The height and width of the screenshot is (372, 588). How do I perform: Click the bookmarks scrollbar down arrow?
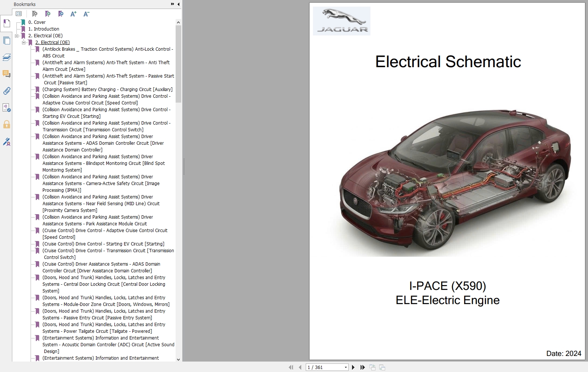pos(178,359)
